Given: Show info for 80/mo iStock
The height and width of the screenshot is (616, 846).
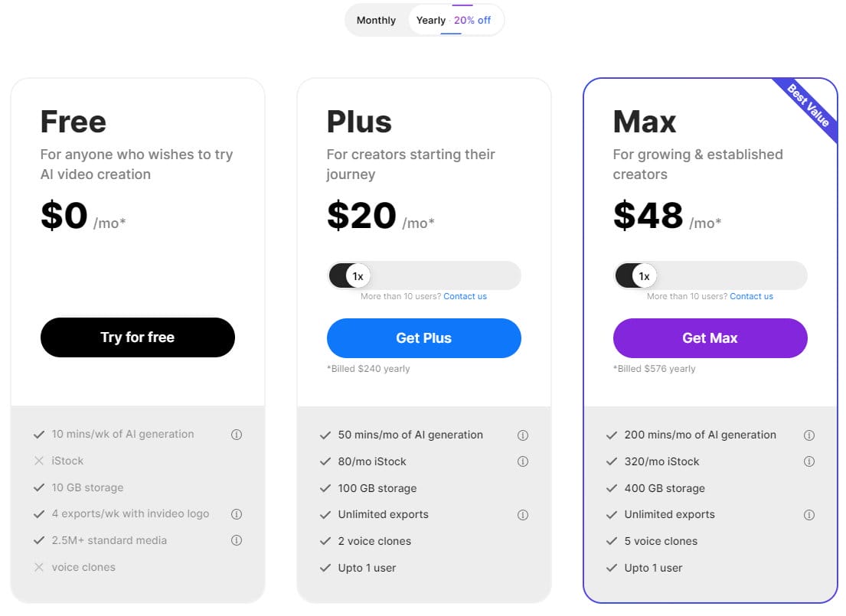Looking at the screenshot, I should click(523, 461).
